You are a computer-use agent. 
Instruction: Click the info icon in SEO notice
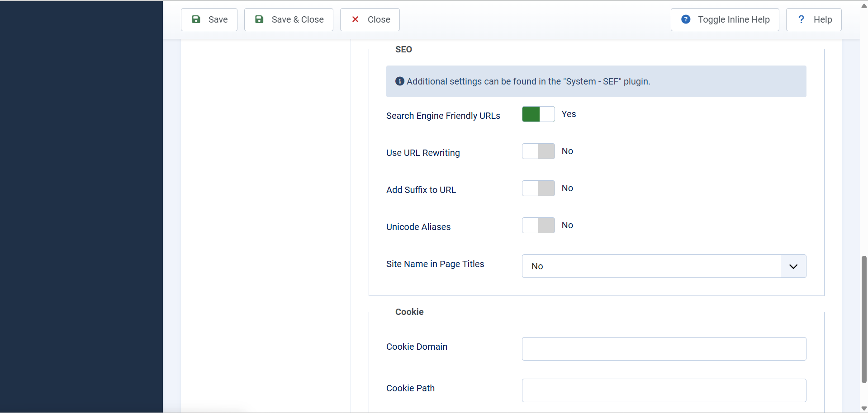click(x=399, y=81)
